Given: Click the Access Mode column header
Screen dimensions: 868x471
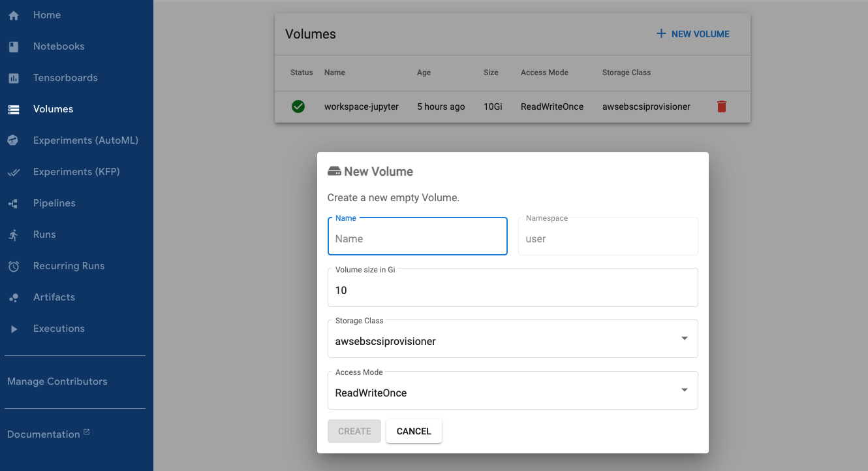Looking at the screenshot, I should (544, 73).
